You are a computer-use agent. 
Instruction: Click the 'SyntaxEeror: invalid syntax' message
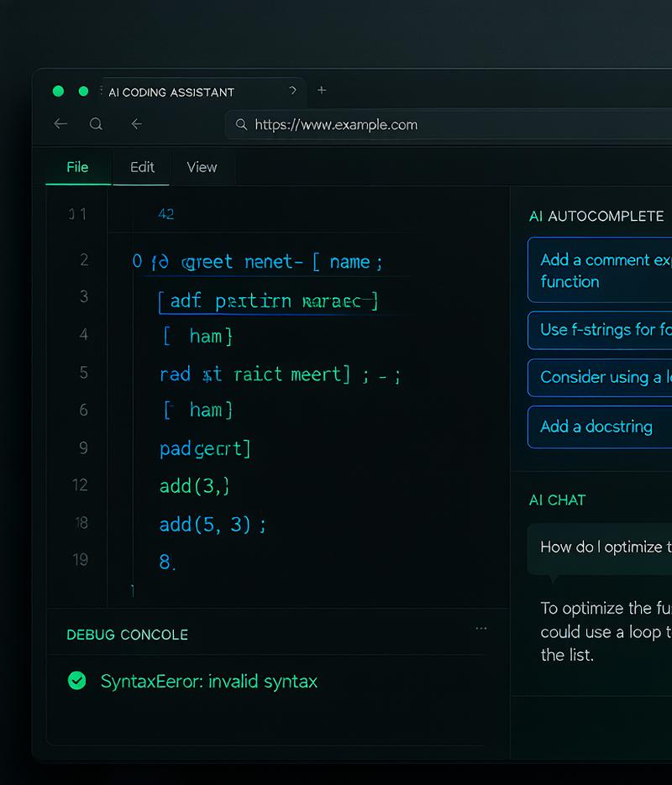209,682
